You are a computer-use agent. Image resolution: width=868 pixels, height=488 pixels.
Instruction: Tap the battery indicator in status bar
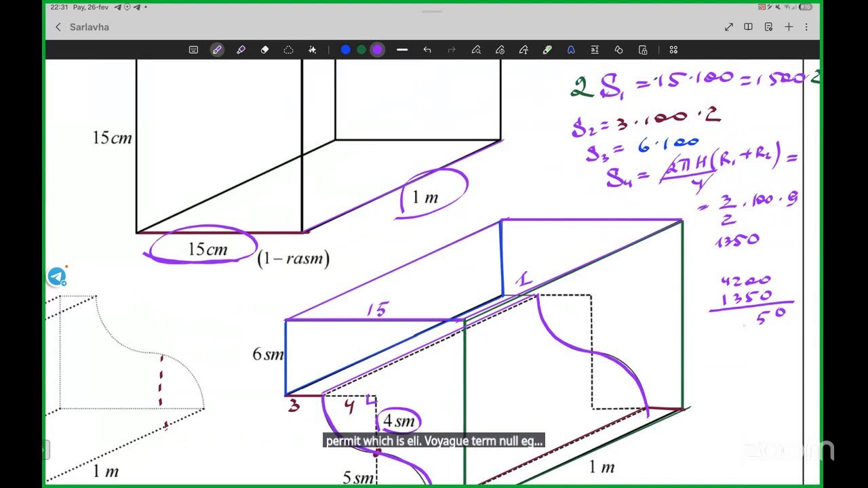point(805,7)
